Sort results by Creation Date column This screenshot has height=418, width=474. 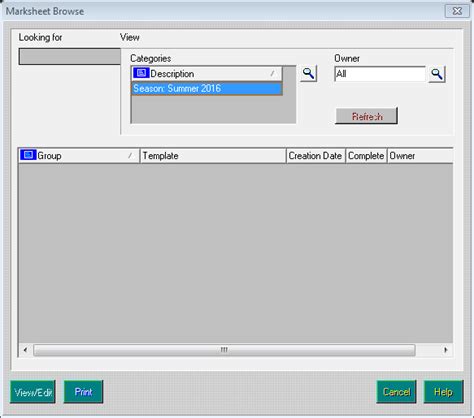316,156
